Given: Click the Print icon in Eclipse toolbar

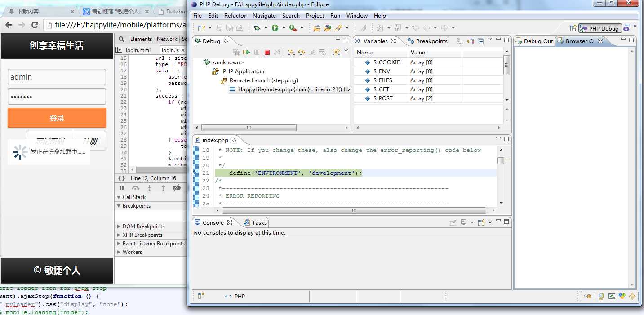Looking at the screenshot, I should coord(240,28).
